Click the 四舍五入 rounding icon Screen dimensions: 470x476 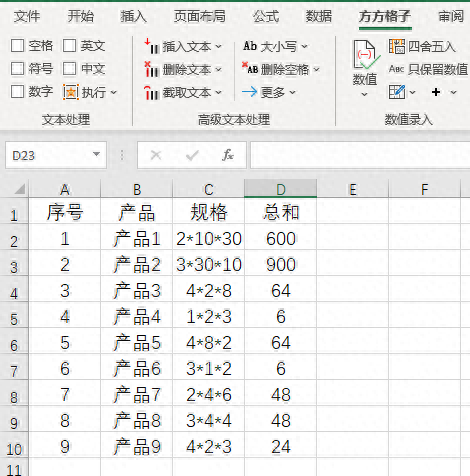(397, 46)
